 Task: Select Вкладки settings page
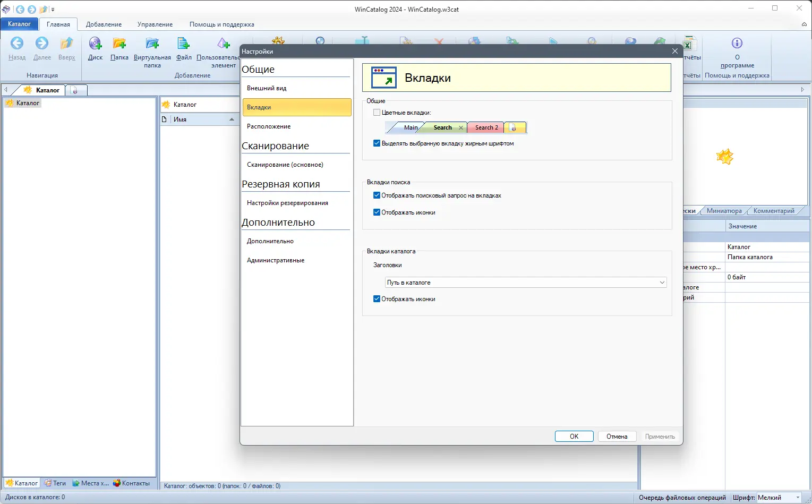(x=297, y=107)
